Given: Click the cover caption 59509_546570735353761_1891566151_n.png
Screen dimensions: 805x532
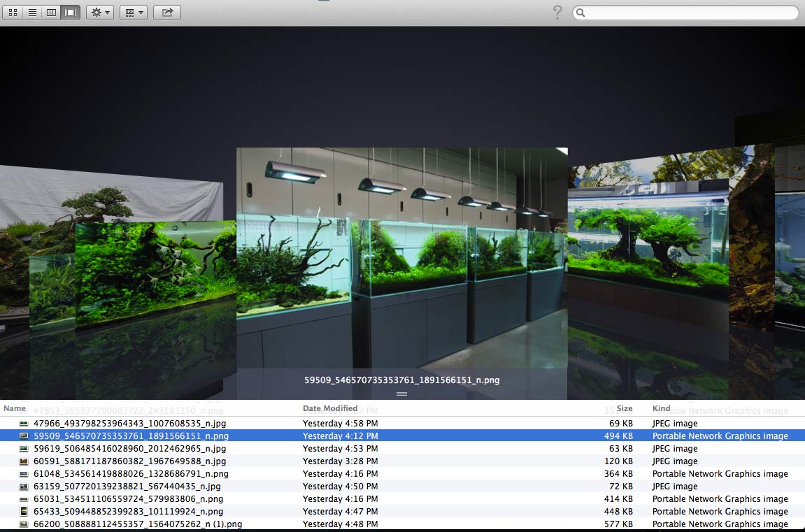Looking at the screenshot, I should (x=402, y=380).
